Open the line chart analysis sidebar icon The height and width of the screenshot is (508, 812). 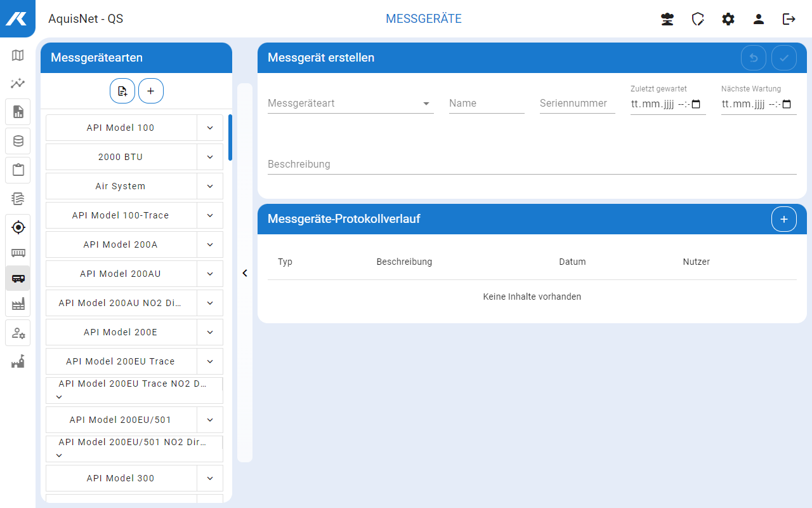tap(18, 83)
